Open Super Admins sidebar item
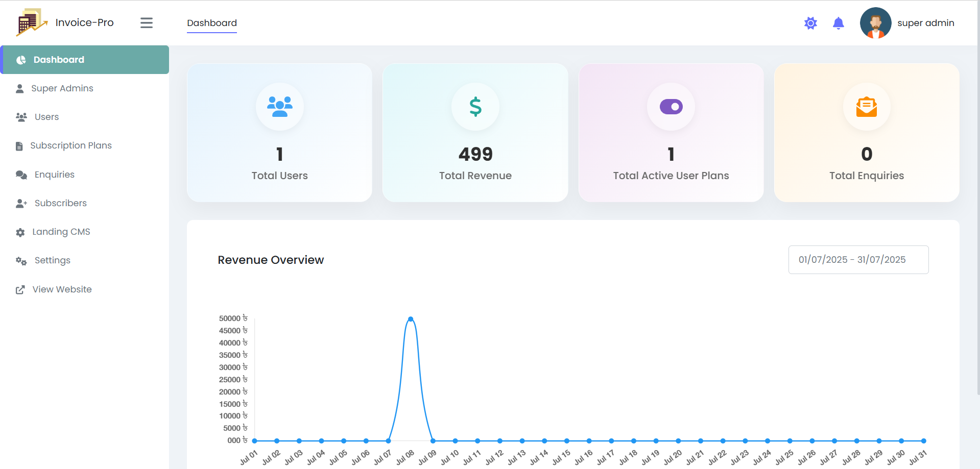Image resolution: width=980 pixels, height=469 pixels. (x=62, y=88)
